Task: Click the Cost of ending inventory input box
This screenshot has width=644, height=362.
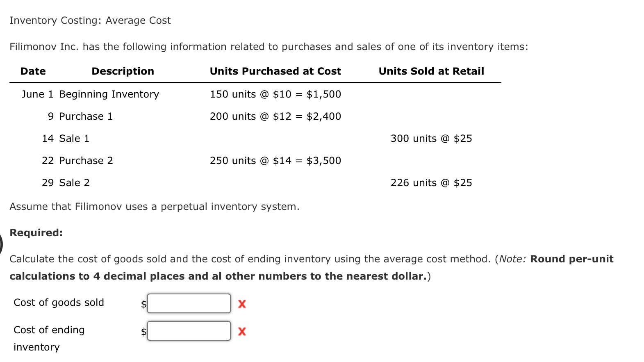Action: point(189,331)
